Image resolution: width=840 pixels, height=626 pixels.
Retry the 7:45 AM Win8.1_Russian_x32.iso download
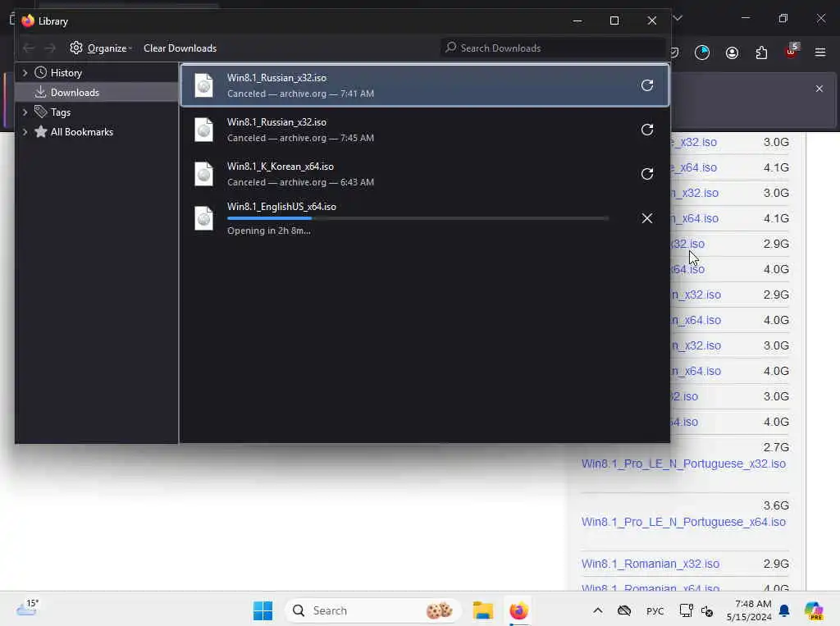[x=646, y=130]
